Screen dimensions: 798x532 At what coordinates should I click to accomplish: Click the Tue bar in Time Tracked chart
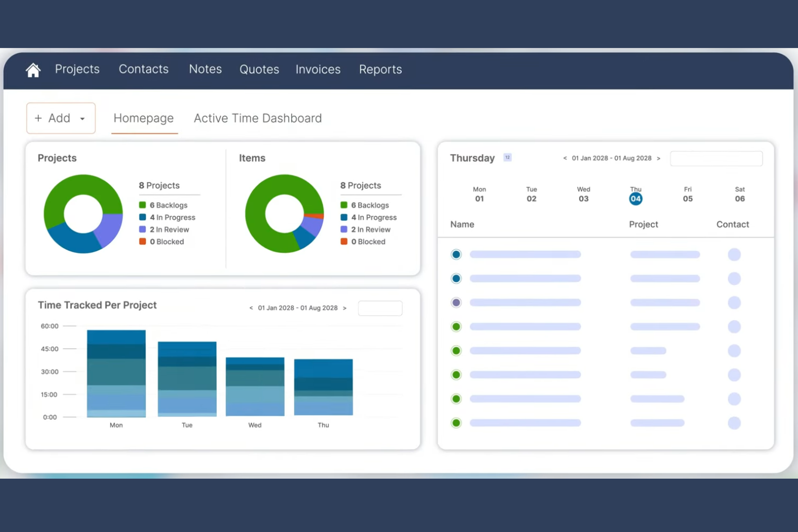pyautogui.click(x=187, y=379)
